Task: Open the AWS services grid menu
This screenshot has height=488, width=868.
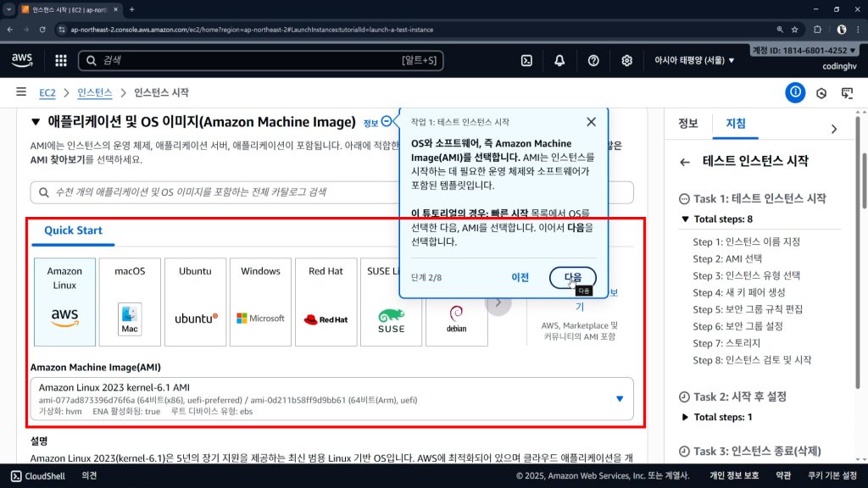Action: coord(61,60)
